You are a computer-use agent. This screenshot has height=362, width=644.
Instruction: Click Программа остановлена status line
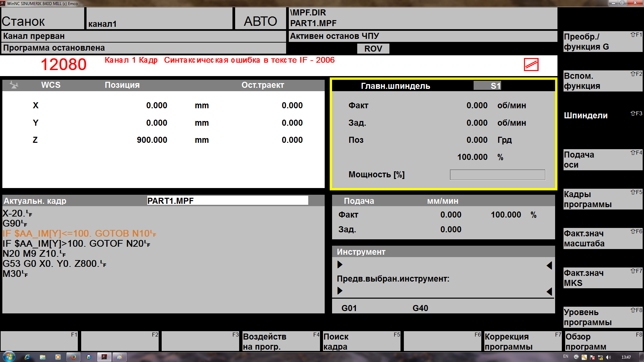(144, 48)
